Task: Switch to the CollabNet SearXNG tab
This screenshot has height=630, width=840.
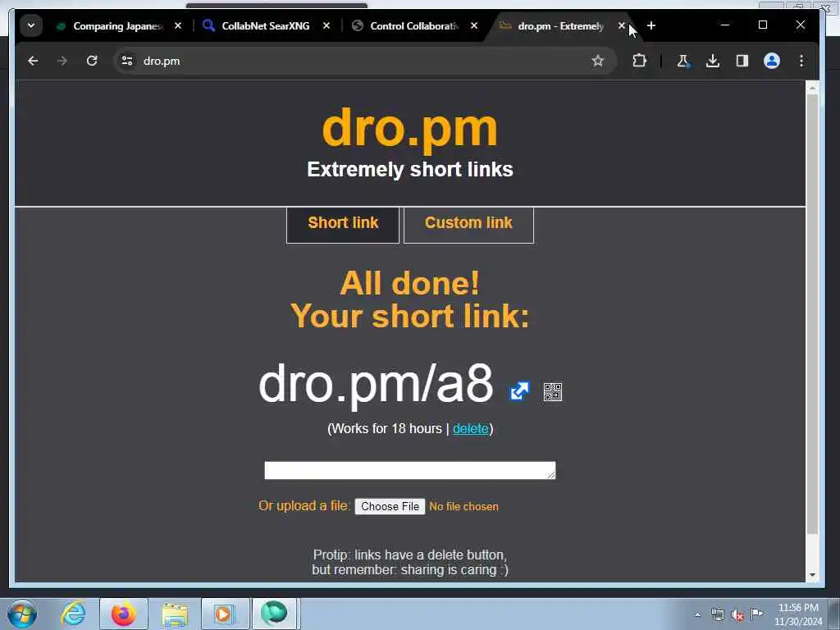Action: (266, 25)
